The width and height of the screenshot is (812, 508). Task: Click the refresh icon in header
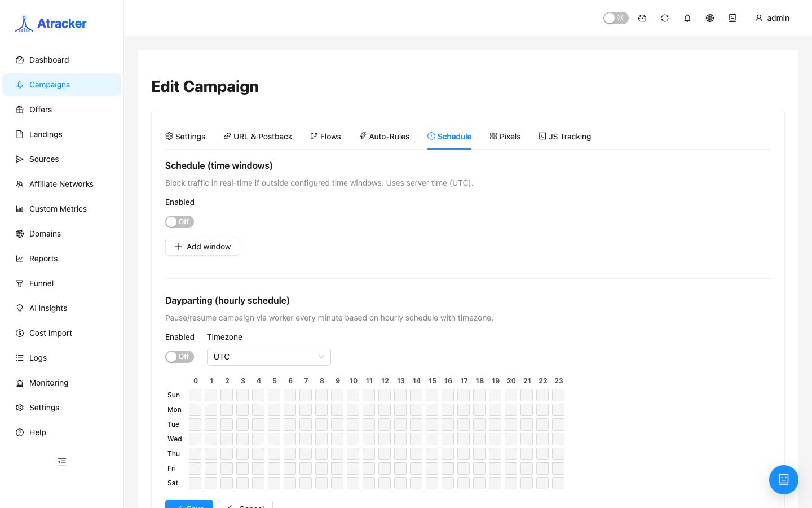click(x=665, y=18)
